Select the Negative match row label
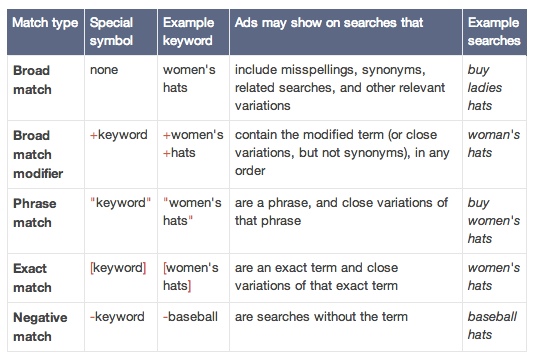 pos(40,327)
